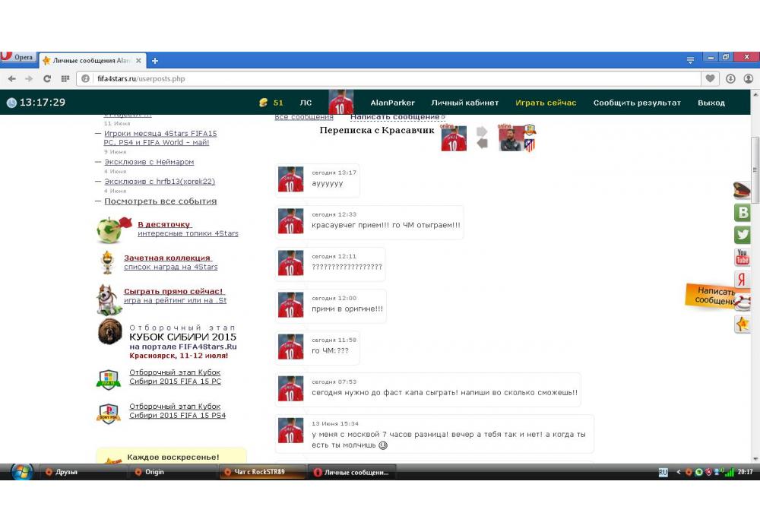Image resolution: width=760 pixels, height=532 pixels.
Task: Click the orange Написать сообщение banner
Action: pos(717,296)
